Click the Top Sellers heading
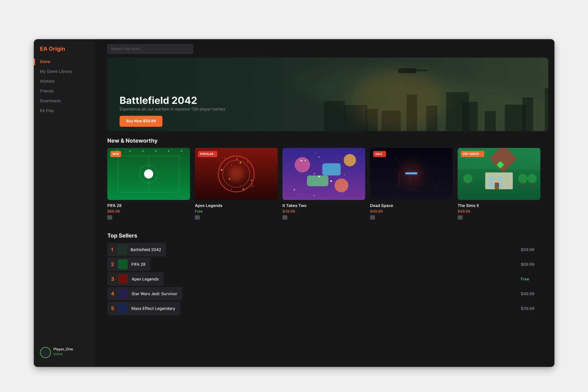This screenshot has width=588, height=392. pos(122,236)
